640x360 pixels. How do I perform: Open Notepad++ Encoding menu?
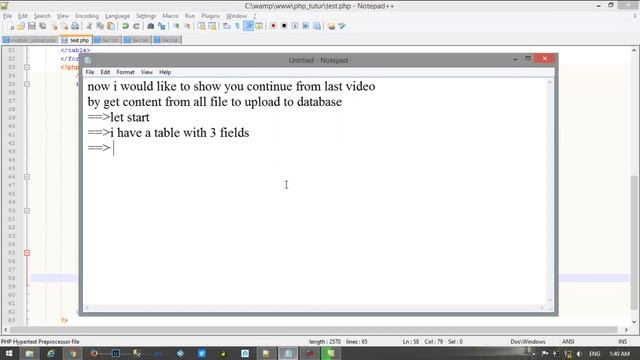click(x=87, y=16)
